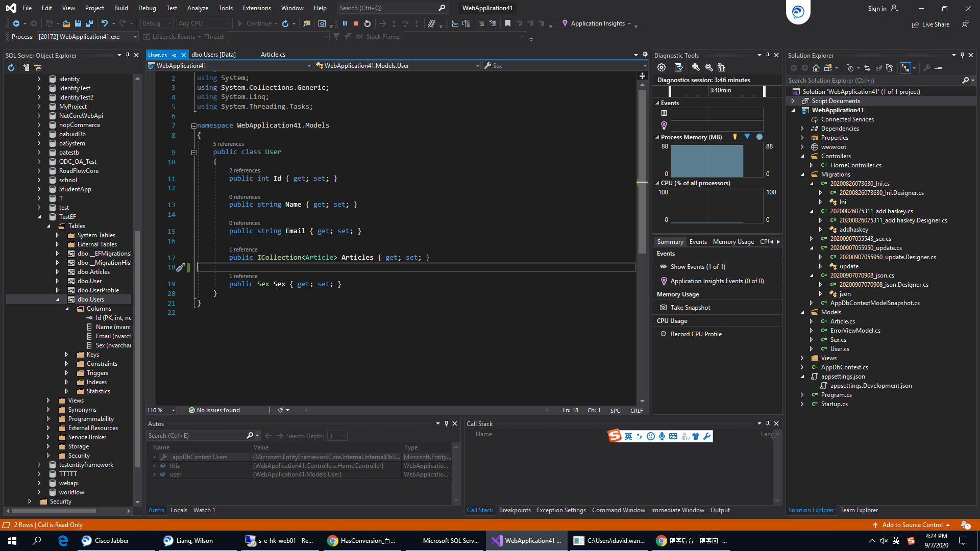980x551 pixels.
Task: Open the Debug menu
Action: pos(147,8)
